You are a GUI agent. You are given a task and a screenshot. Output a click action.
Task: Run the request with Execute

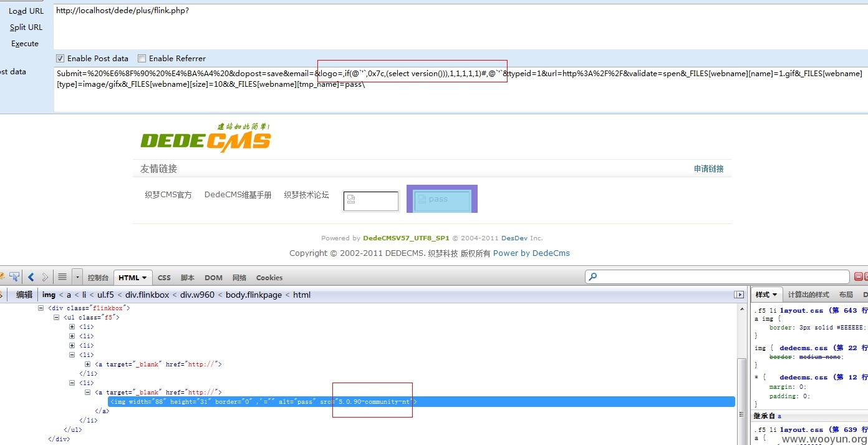tap(25, 44)
